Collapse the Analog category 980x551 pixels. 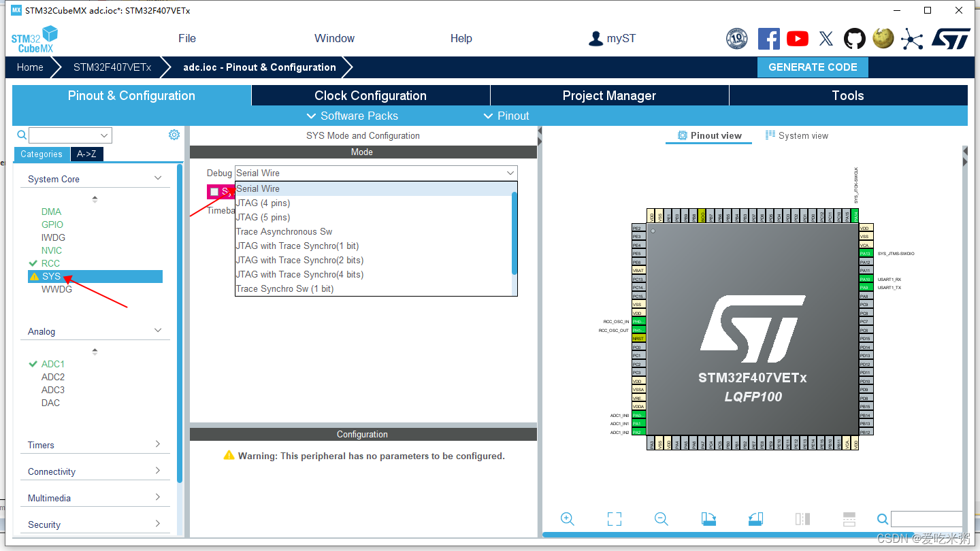coord(158,331)
